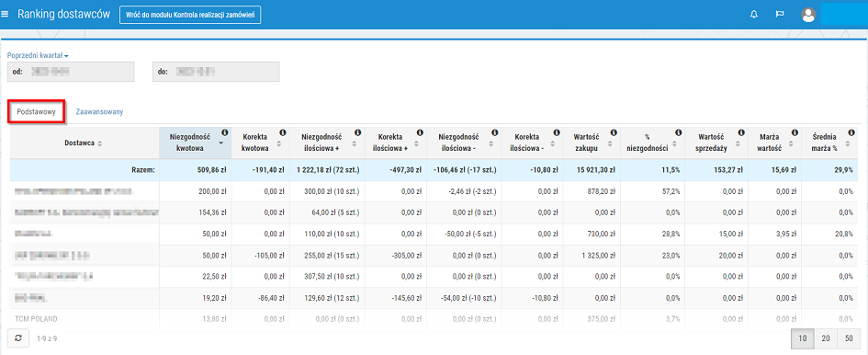
Task: Open the user avatar profile icon
Action: (808, 15)
